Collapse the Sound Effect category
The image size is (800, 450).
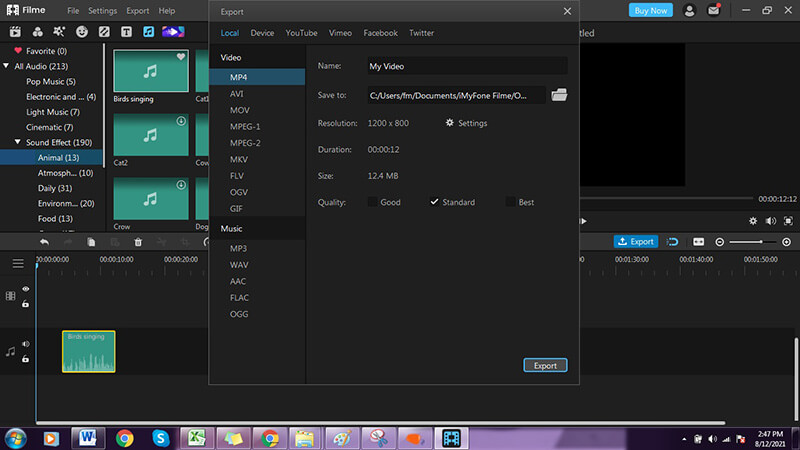18,142
